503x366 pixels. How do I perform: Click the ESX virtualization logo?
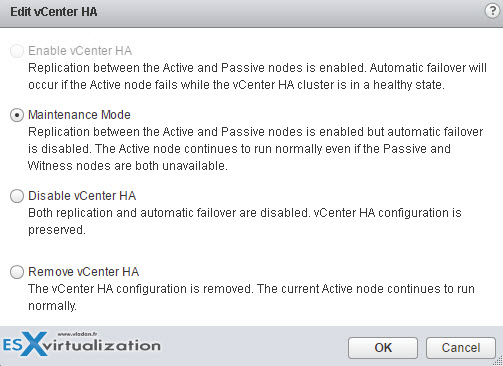click(x=82, y=344)
